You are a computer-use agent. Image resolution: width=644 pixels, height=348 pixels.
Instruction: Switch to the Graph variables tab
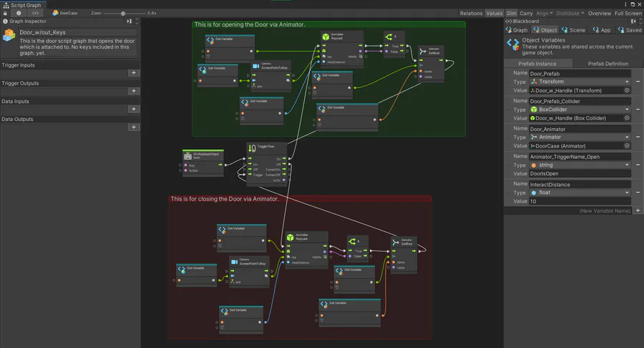[517, 30]
